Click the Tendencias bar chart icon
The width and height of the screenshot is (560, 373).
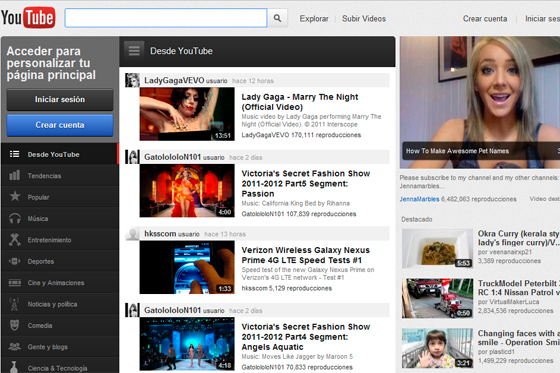(x=15, y=175)
